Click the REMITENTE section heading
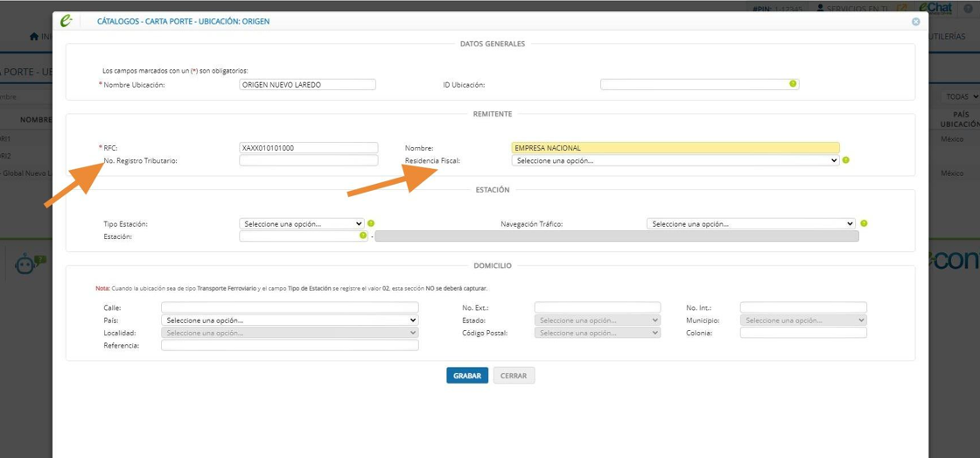The height and width of the screenshot is (458, 980). (493, 114)
